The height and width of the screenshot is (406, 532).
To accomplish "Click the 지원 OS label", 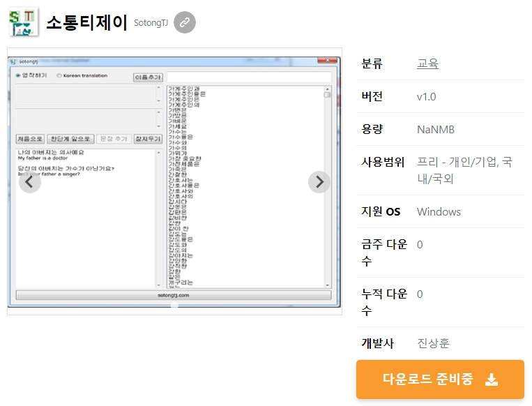I will pos(381,211).
